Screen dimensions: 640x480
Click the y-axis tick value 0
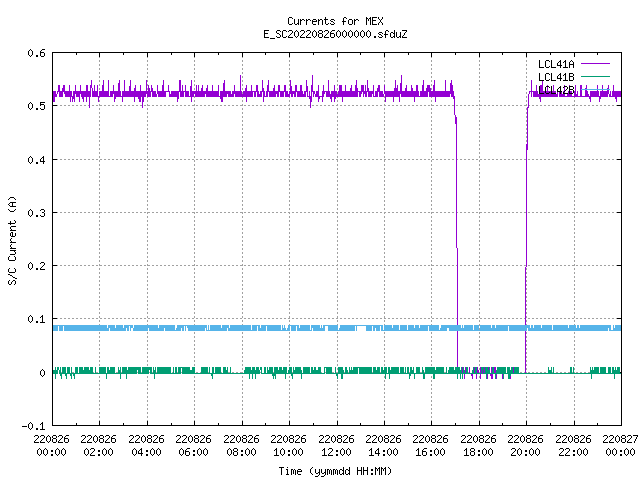tap(42, 373)
